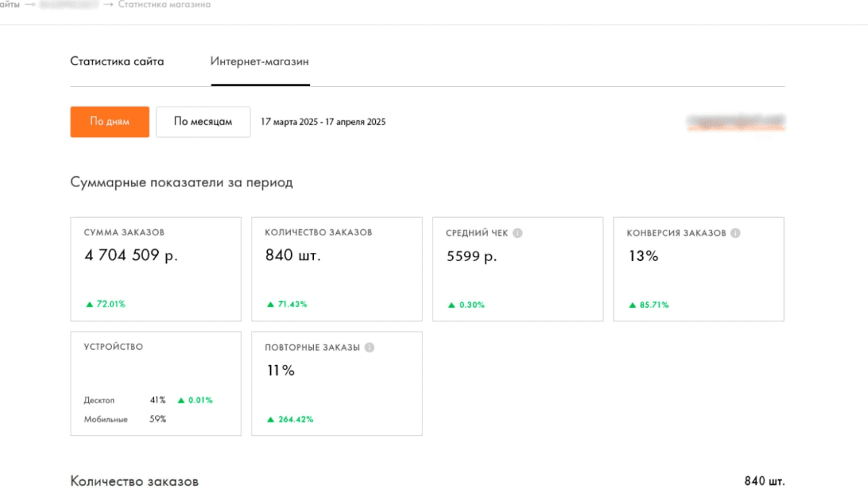Click the green arrow showing 71.43% growth

(x=271, y=304)
